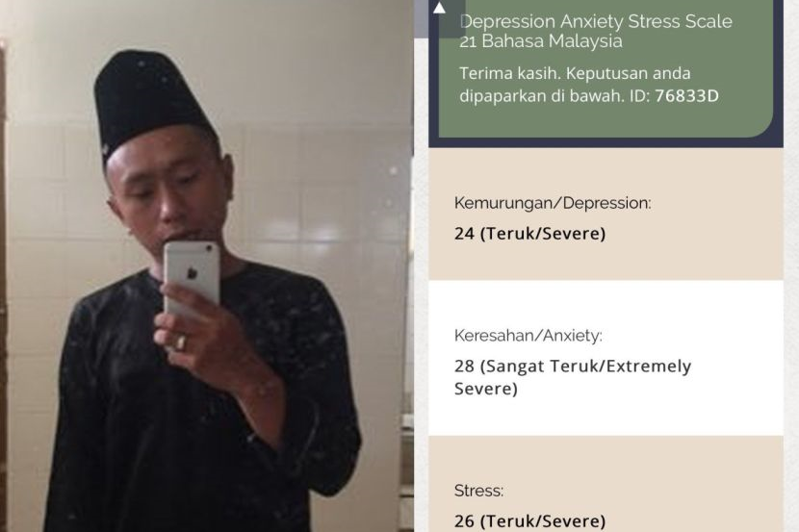Click the "21 Bahasa Malaysia" title line
This screenshot has width=799, height=532.
click(x=541, y=40)
